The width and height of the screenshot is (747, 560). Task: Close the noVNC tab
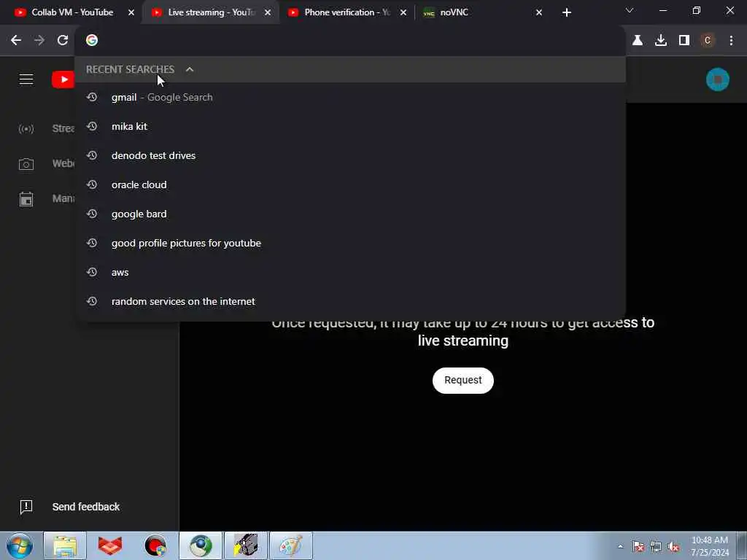(539, 13)
